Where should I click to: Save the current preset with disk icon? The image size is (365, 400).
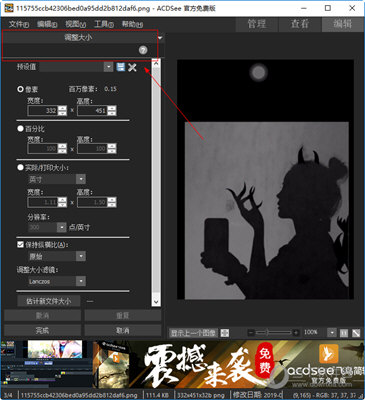coord(121,67)
